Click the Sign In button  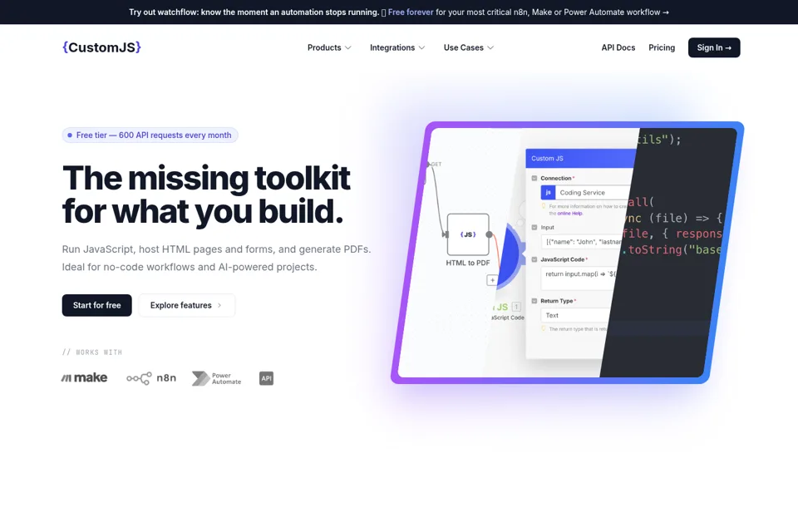click(x=713, y=47)
